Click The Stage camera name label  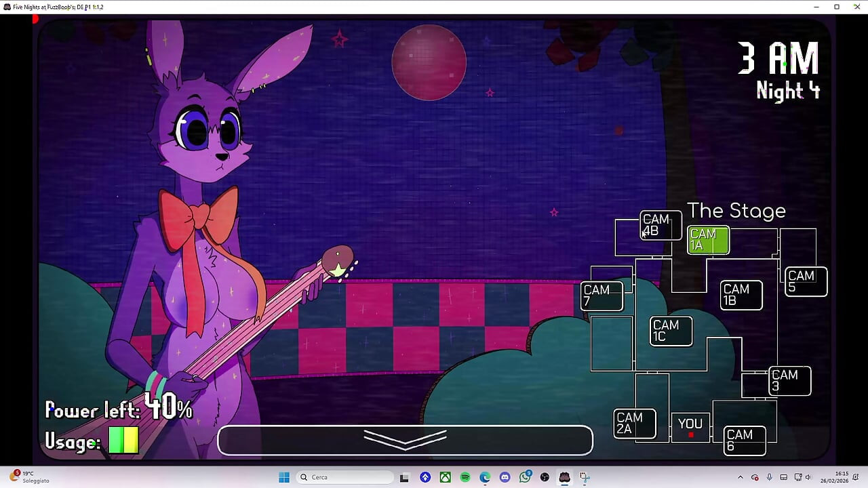click(736, 211)
